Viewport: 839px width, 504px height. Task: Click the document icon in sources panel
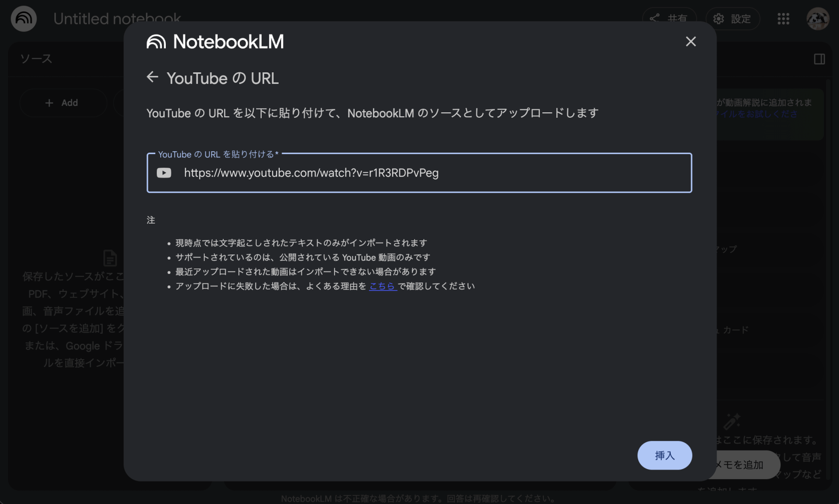(110, 258)
